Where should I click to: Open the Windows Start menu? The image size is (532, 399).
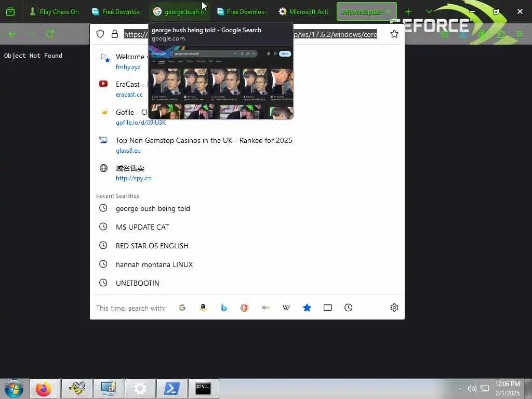[x=14, y=389]
